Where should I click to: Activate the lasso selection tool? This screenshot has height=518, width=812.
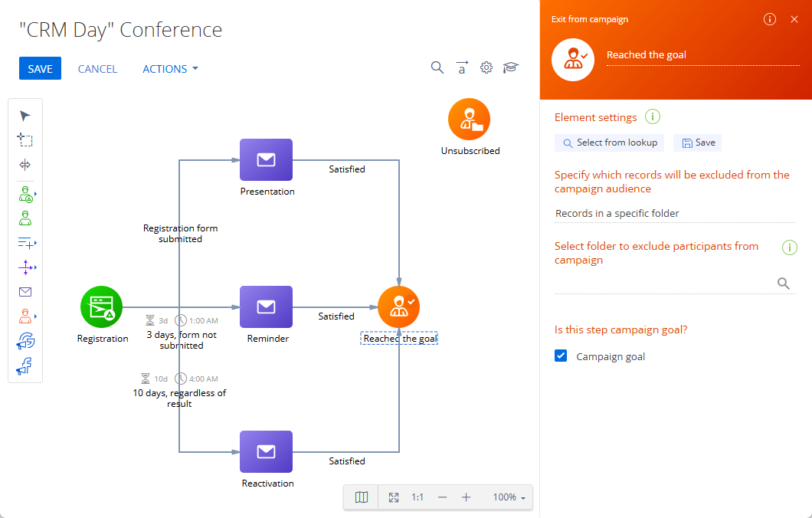tap(25, 140)
